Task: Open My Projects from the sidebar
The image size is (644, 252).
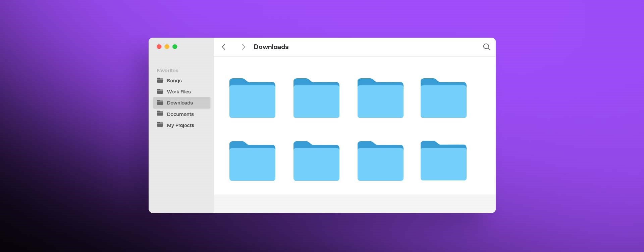Action: (180, 125)
